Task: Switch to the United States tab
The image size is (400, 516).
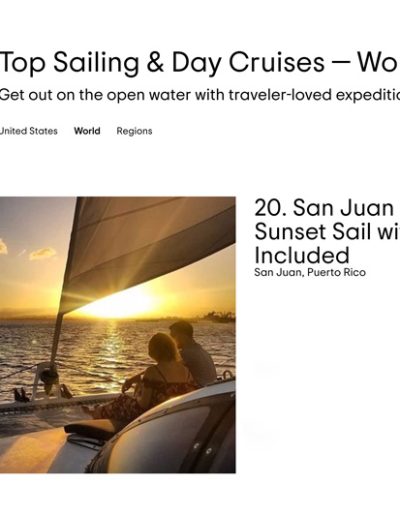Action: tap(29, 131)
